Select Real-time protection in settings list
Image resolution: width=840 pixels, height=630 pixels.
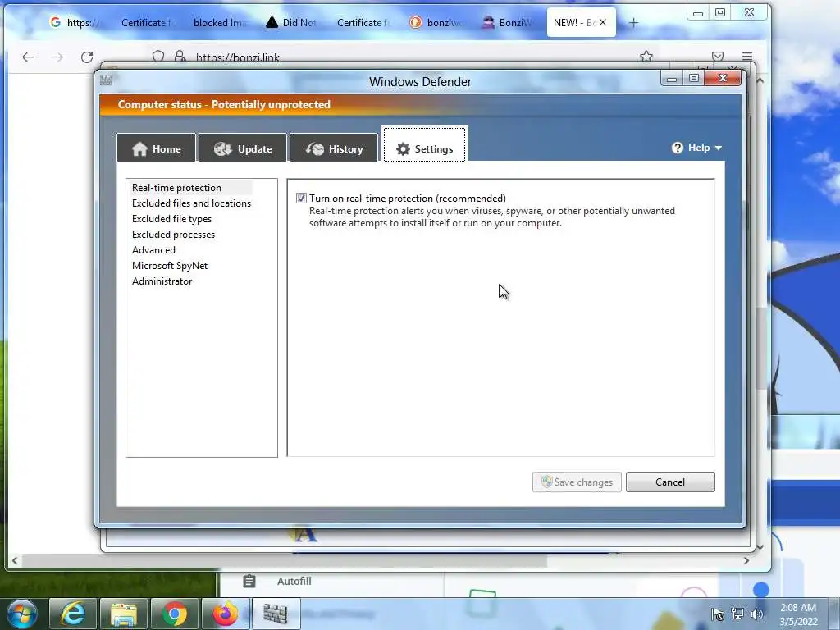(177, 188)
